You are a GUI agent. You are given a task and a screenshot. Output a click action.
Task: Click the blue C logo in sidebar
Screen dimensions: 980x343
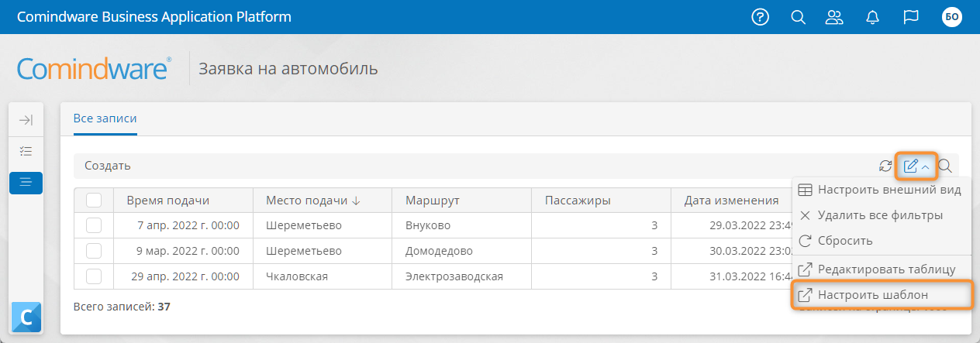click(x=26, y=317)
